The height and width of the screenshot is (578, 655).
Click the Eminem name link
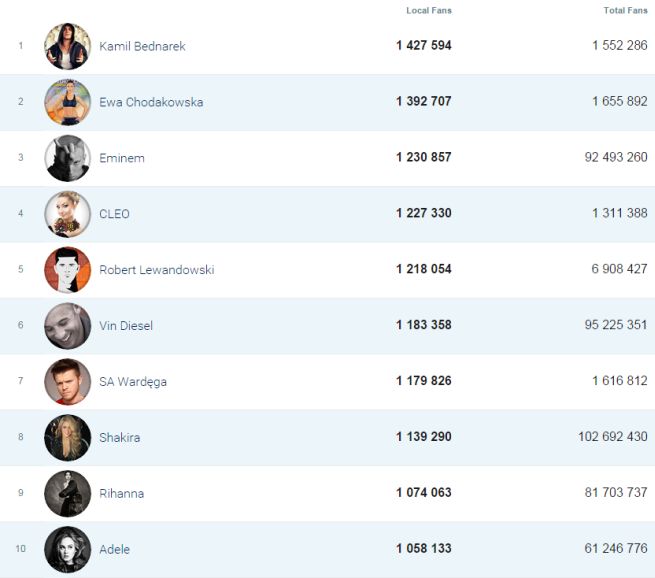122,158
